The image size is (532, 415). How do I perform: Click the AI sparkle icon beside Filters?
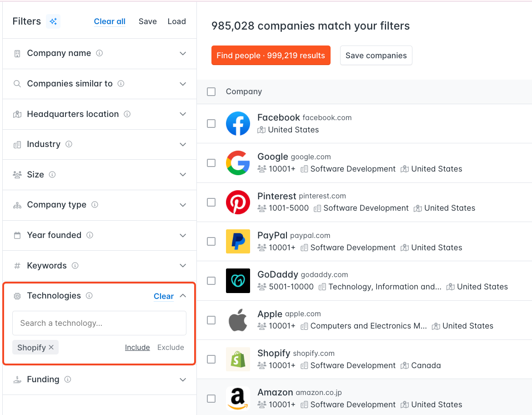point(53,21)
